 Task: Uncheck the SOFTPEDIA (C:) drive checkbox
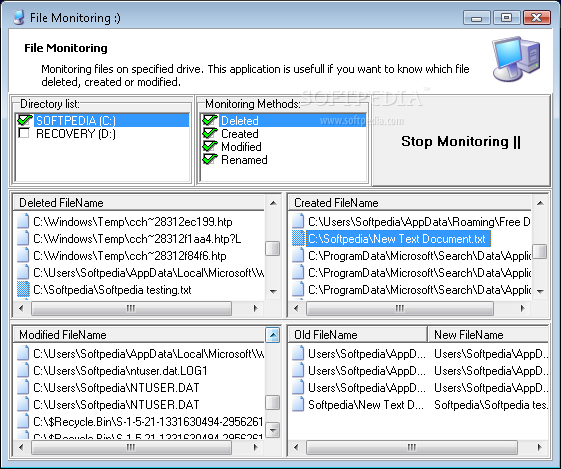(x=25, y=120)
